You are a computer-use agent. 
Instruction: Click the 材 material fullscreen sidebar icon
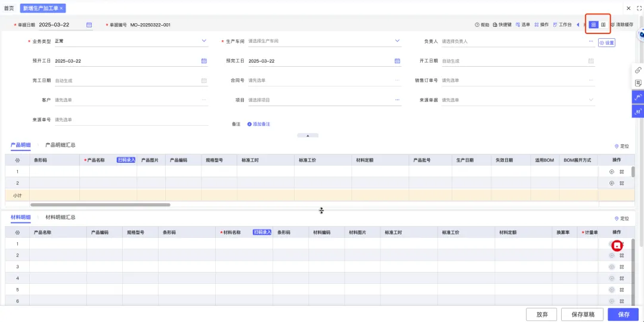coord(638,112)
